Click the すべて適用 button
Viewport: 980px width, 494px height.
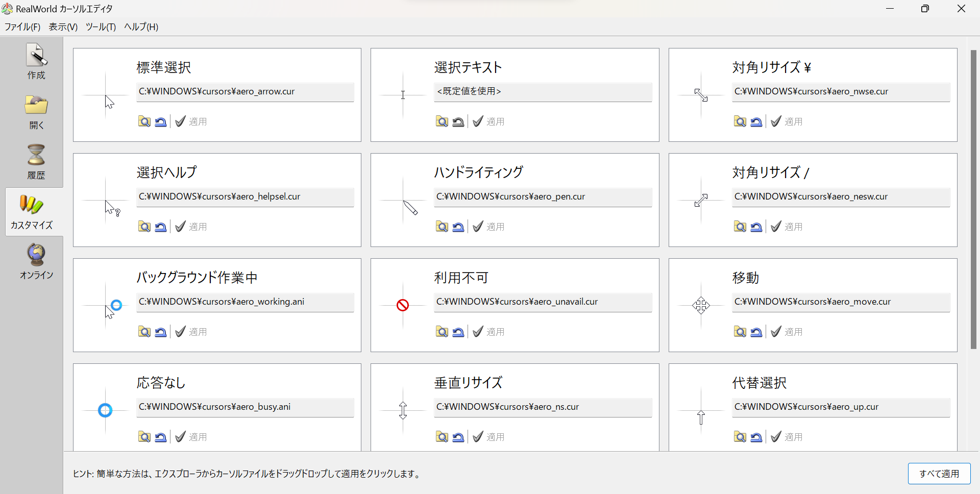pyautogui.click(x=939, y=474)
